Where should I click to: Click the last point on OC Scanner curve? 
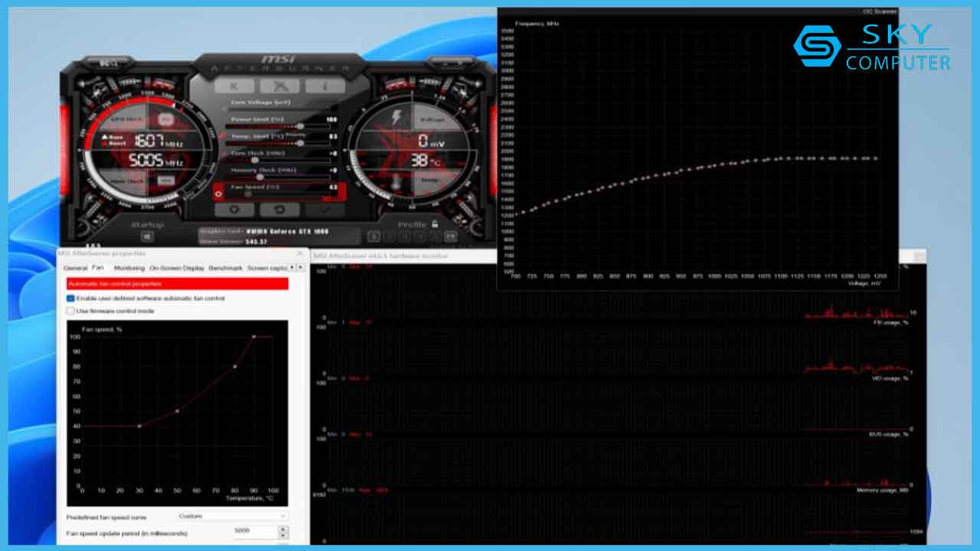(875, 158)
